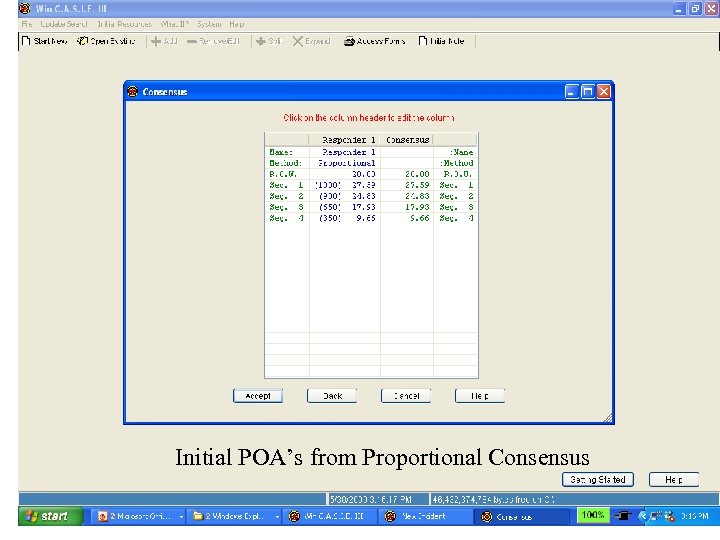The height and width of the screenshot is (540, 720).
Task: Click the battery icon in the system tray
Action: point(623,516)
